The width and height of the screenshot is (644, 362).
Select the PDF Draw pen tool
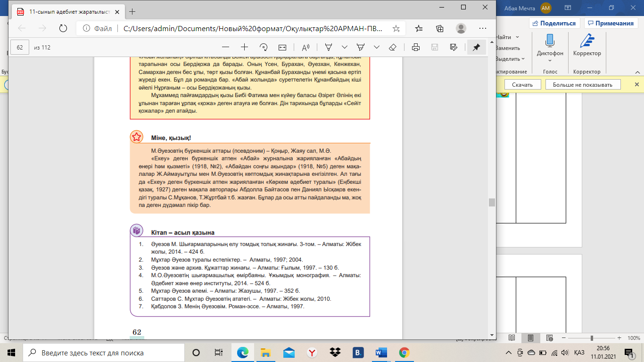click(329, 47)
